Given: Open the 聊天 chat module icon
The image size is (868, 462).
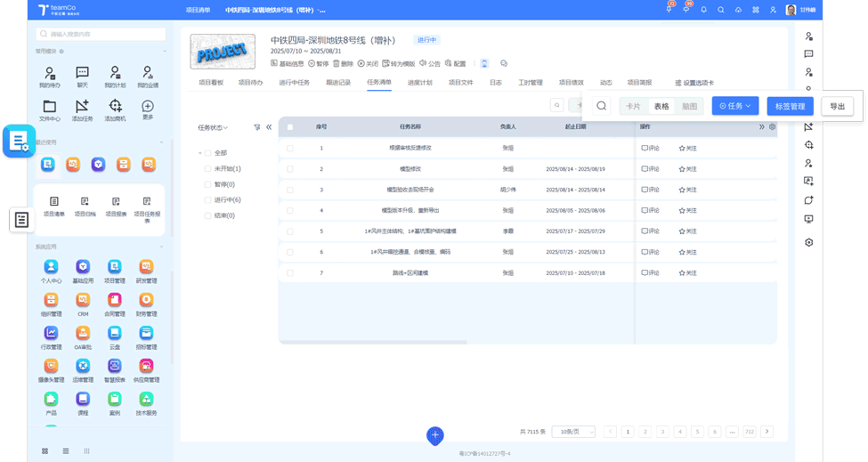Looking at the screenshot, I should click(82, 74).
